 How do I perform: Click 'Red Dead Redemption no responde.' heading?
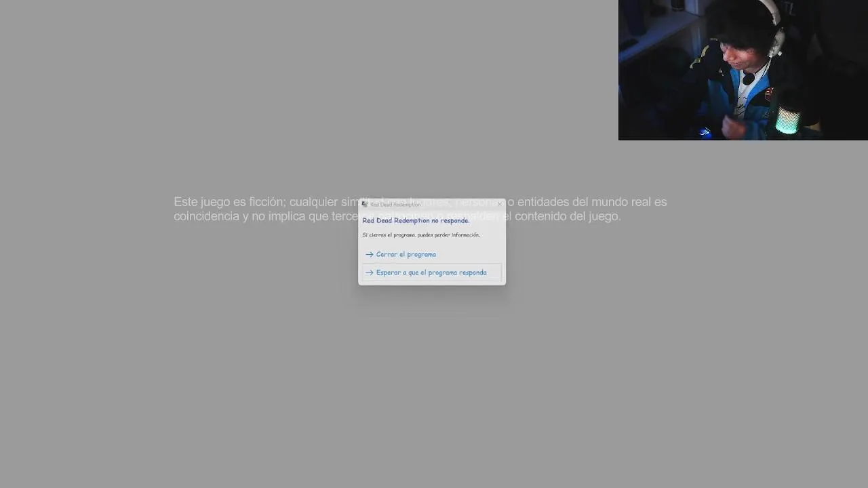click(x=416, y=220)
